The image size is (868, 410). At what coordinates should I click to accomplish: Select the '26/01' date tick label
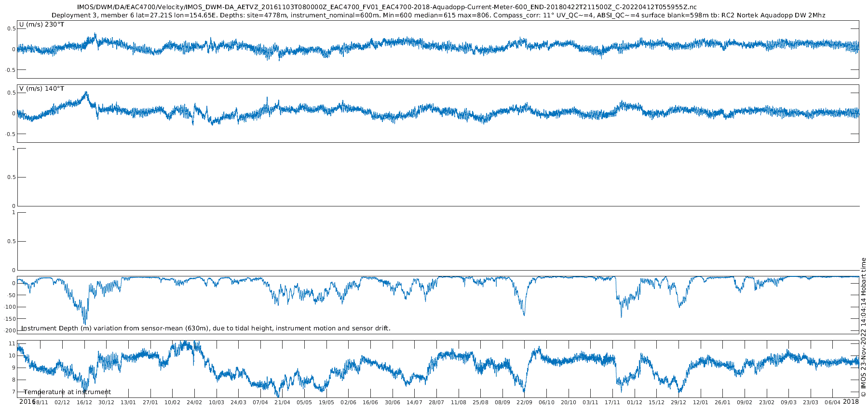click(x=723, y=402)
